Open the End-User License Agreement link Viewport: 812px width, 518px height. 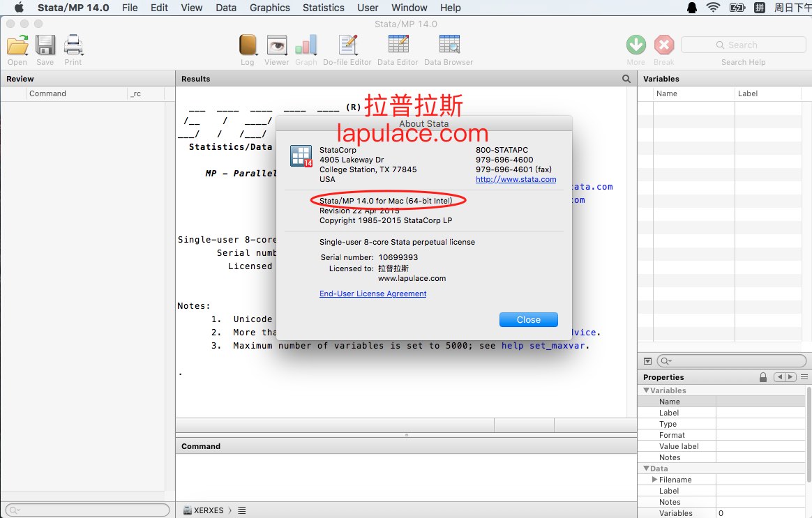[x=373, y=294]
